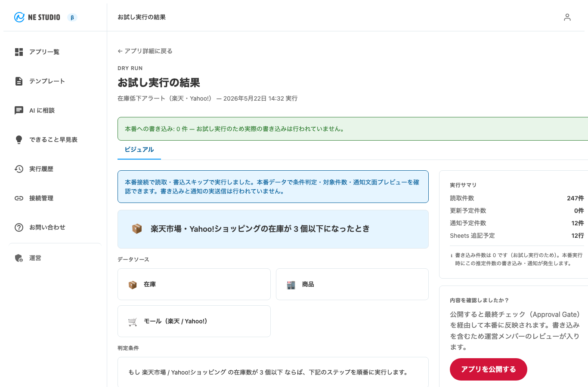Click the 実行サマリ heading
The image size is (588, 387).
(x=463, y=185)
